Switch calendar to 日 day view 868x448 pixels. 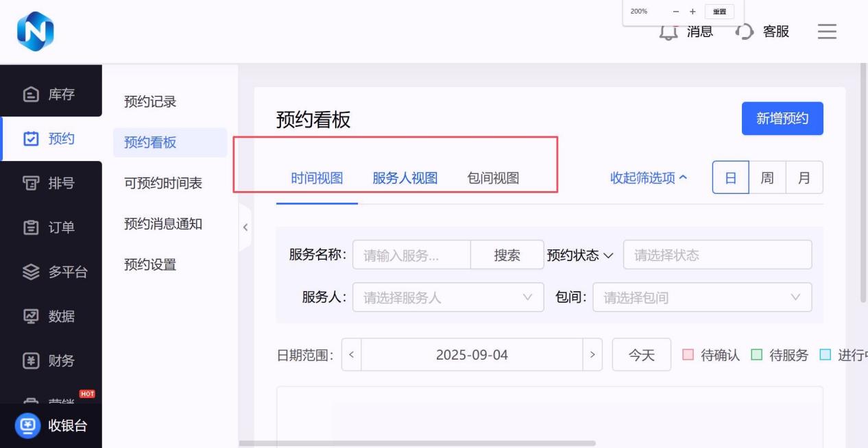[730, 178]
